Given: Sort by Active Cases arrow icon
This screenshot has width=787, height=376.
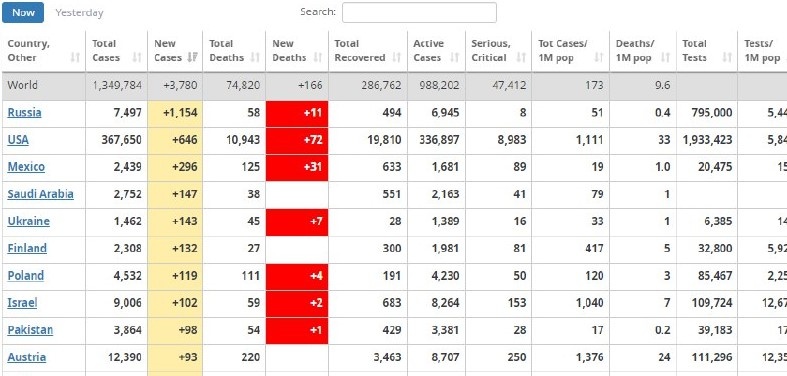Looking at the screenshot, I should (455, 58).
